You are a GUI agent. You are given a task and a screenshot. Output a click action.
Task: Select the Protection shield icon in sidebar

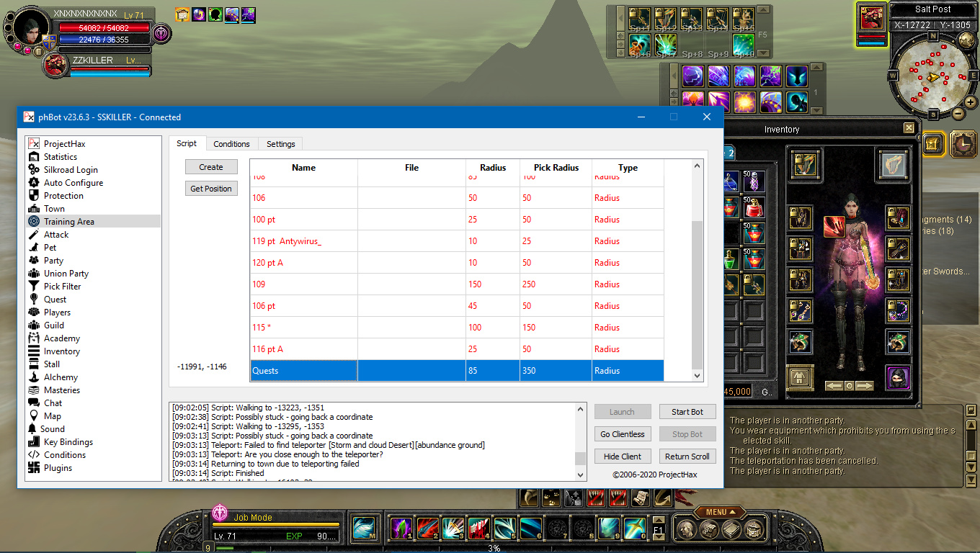(x=34, y=196)
